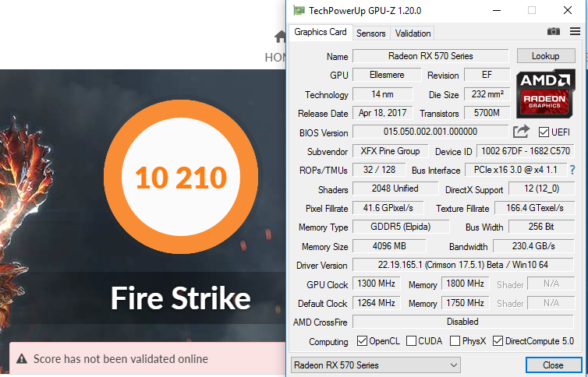Viewport: 588px width, 377px height.
Task: Click the AMD CrossFire value Disabled
Action: click(x=462, y=322)
